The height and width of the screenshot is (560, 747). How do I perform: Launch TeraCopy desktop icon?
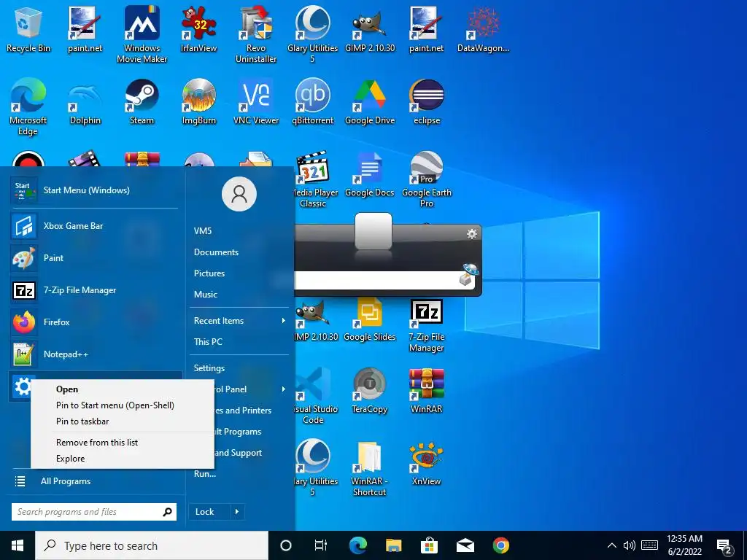click(x=370, y=391)
